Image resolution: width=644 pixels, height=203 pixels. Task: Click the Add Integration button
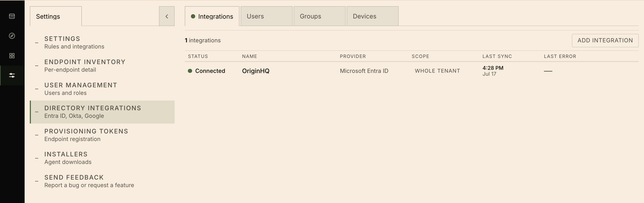[605, 40]
